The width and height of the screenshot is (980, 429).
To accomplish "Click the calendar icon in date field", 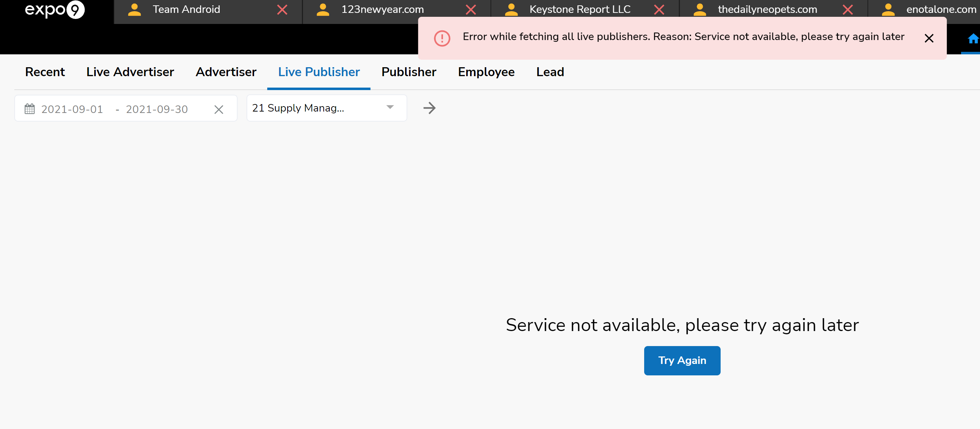I will click(30, 109).
